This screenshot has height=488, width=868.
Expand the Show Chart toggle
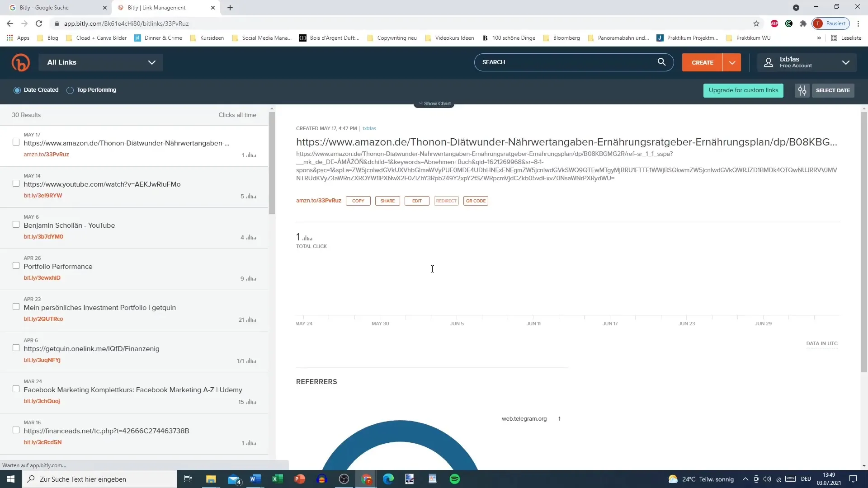coord(434,103)
